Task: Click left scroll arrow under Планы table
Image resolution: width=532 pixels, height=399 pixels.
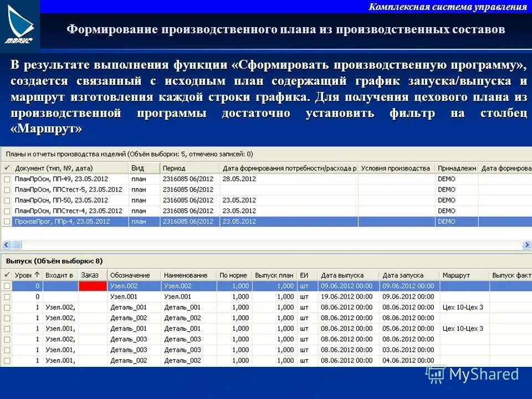Action: pos(6,244)
